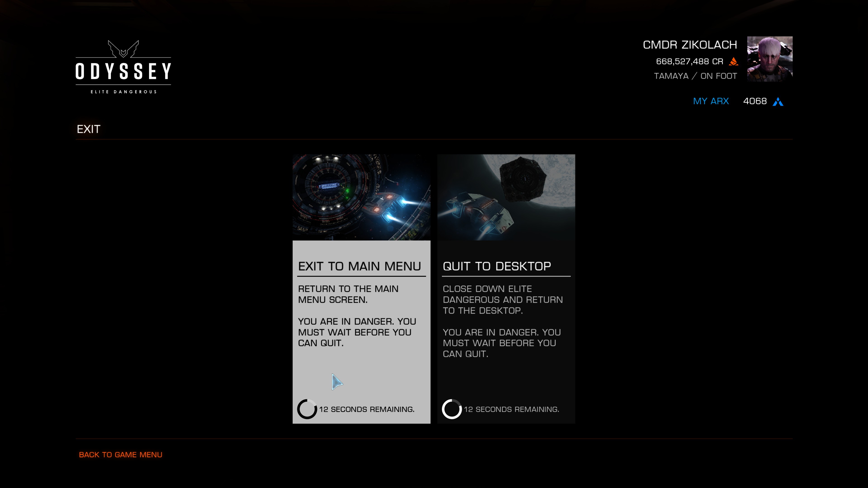Click the 4068 ARX balance value
This screenshot has height=488, width=868.
(755, 101)
